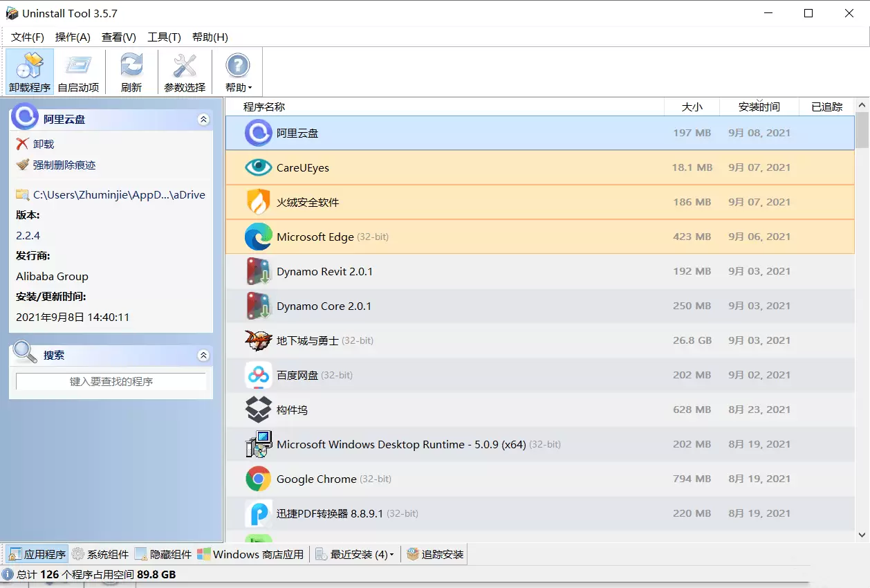Select the 迅捷PDF转换器 icon
Image resolution: width=870 pixels, height=588 pixels.
(259, 513)
